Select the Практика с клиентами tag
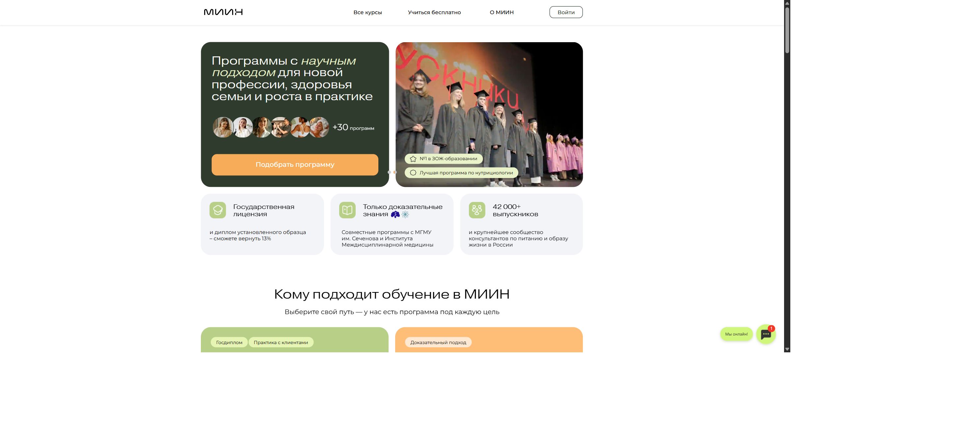Screen dimensions: 980x440 (281, 342)
